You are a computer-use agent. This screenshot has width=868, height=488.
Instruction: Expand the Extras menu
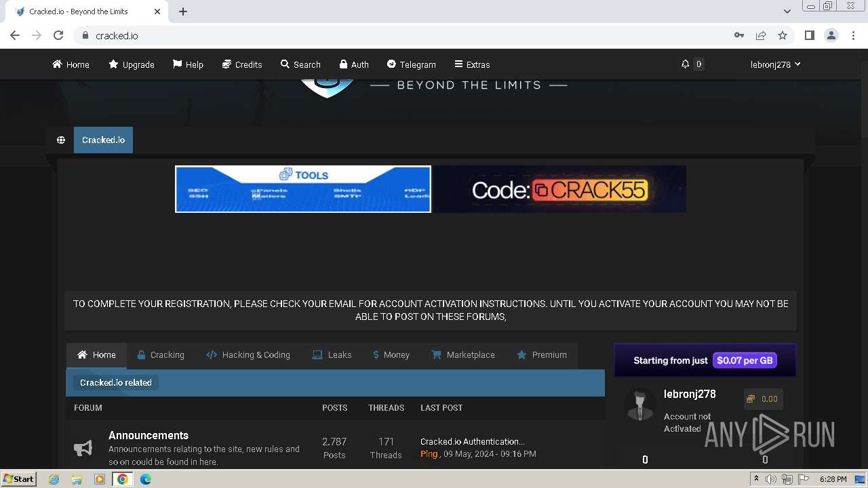coord(472,64)
